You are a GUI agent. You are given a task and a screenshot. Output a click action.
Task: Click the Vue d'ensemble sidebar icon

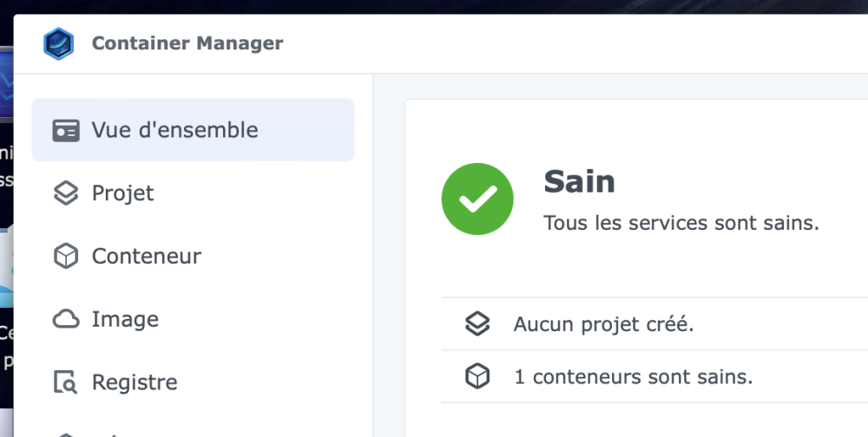(x=66, y=130)
